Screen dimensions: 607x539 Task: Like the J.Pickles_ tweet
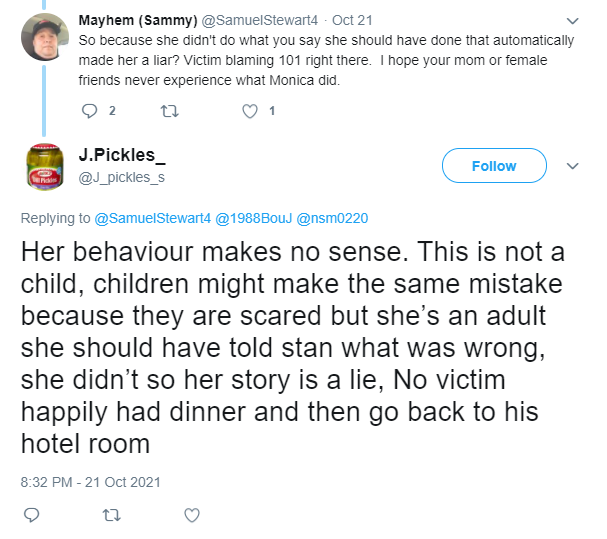point(192,515)
